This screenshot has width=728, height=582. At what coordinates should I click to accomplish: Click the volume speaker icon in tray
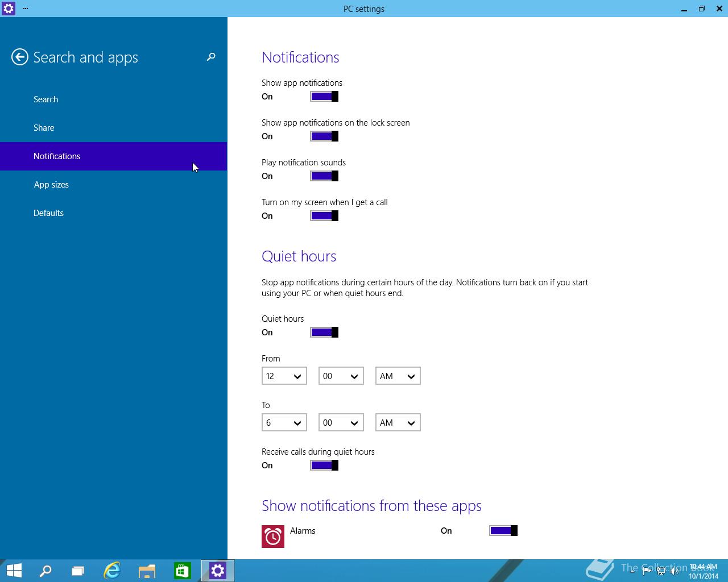pos(675,571)
